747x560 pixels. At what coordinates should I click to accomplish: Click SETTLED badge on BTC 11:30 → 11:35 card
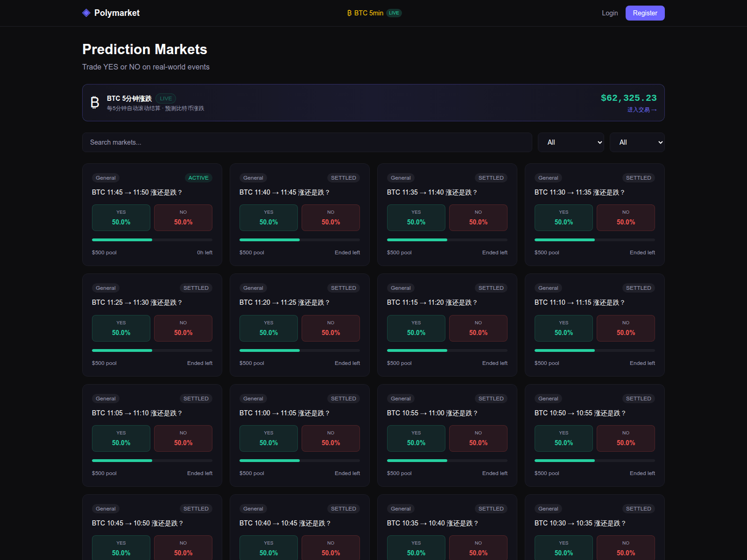point(638,178)
